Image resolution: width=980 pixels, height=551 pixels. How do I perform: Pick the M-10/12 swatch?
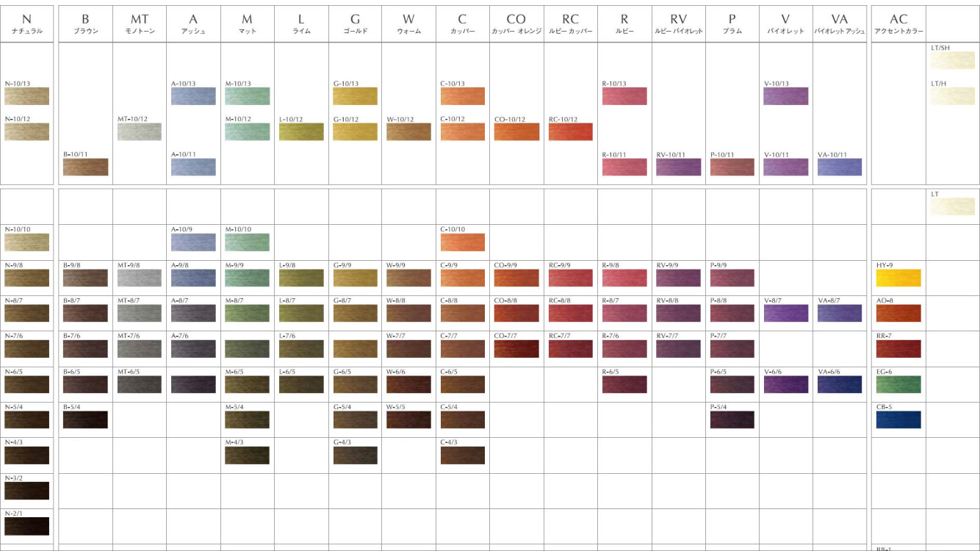247,132
